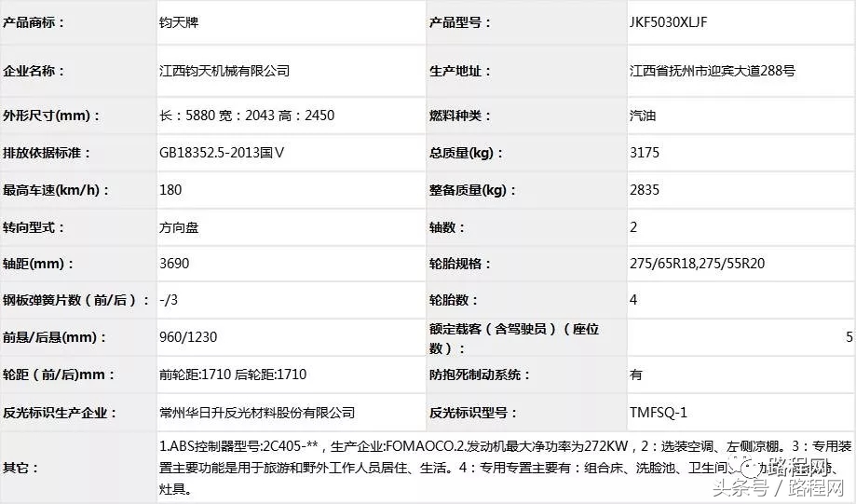Viewport: 856px width, 504px height.
Task: Select company name 江西钧天机械有限公司
Action: (x=224, y=71)
